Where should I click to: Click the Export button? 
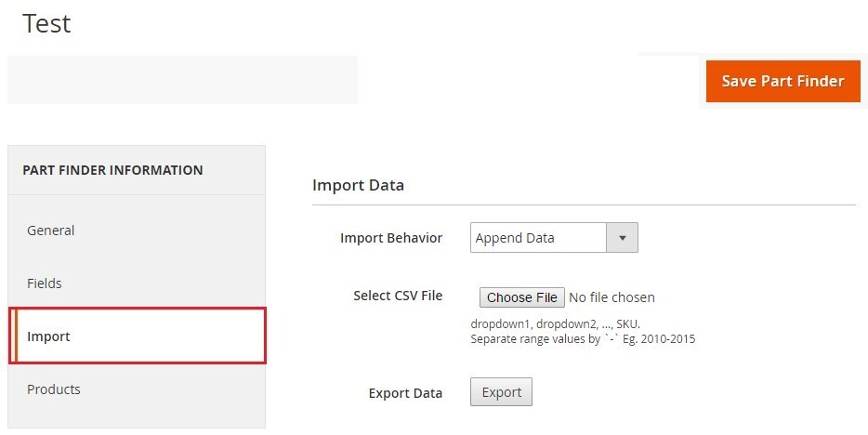click(502, 392)
